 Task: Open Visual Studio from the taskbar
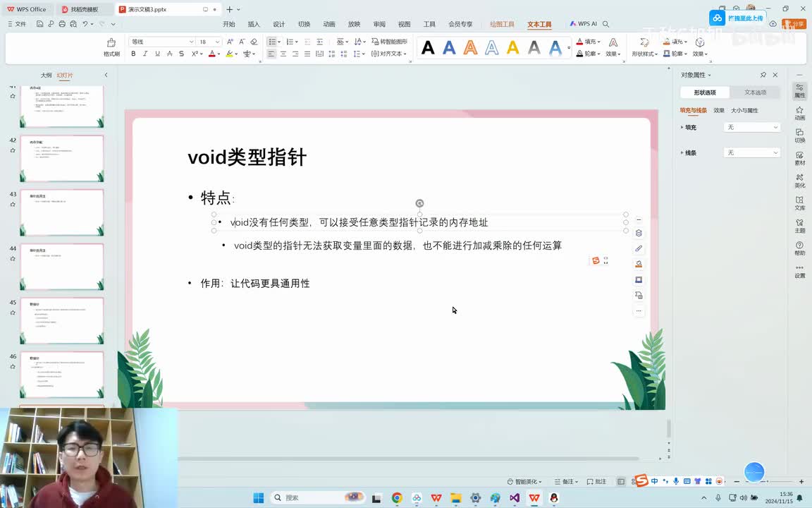[x=515, y=497]
